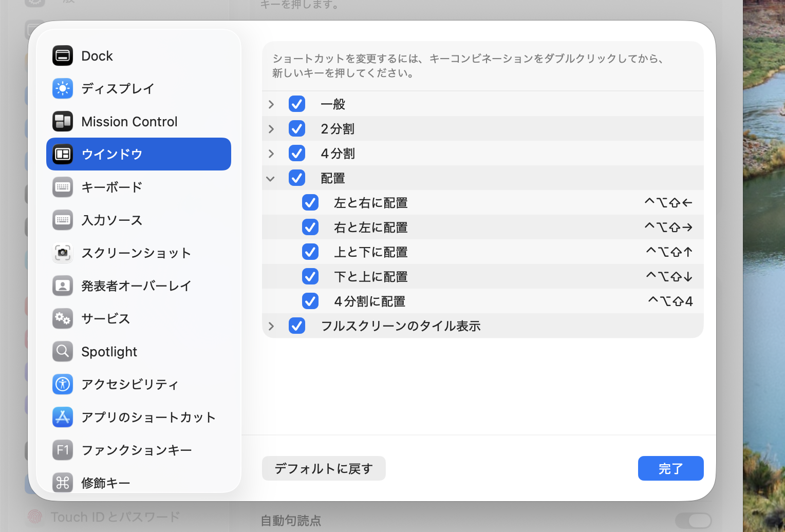The width and height of the screenshot is (785, 532).
Task: Click the Dock icon in sidebar
Action: tap(63, 55)
